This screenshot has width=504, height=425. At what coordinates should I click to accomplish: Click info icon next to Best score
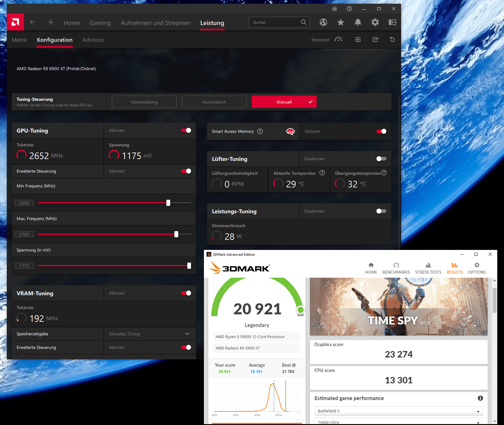click(294, 365)
